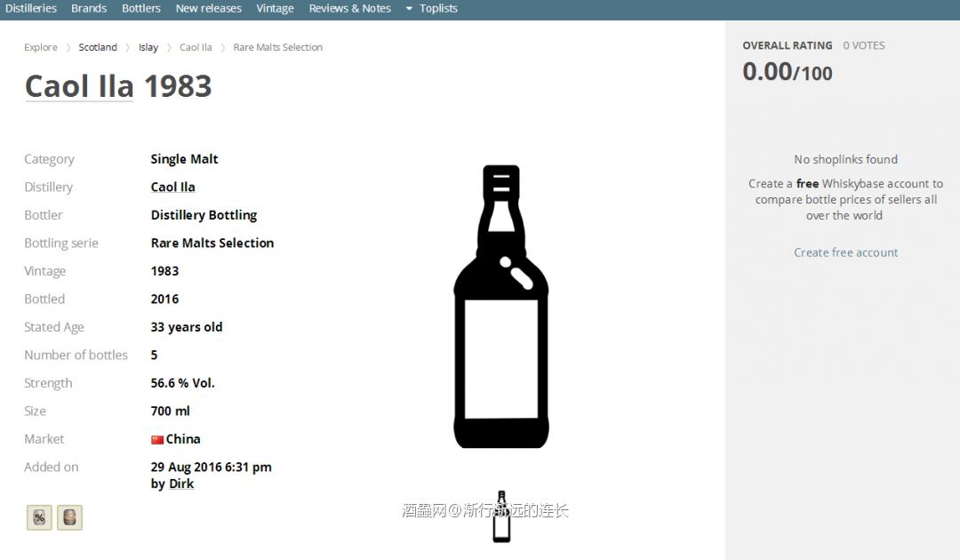The height and width of the screenshot is (560, 960).
Task: Go to the Islay breadcrumb link
Action: pos(148,47)
